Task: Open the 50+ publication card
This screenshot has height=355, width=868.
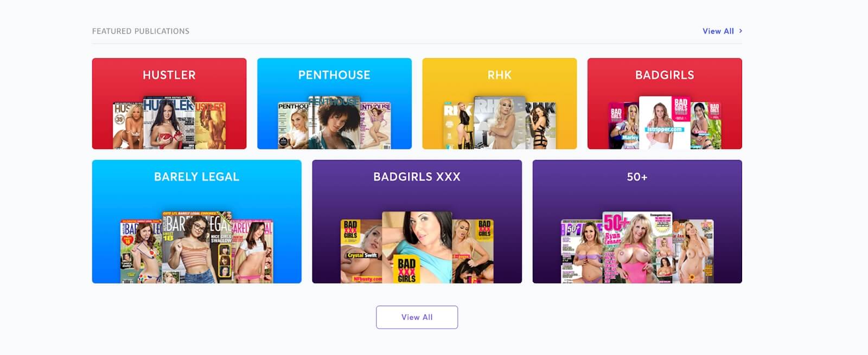Action: coord(637,221)
